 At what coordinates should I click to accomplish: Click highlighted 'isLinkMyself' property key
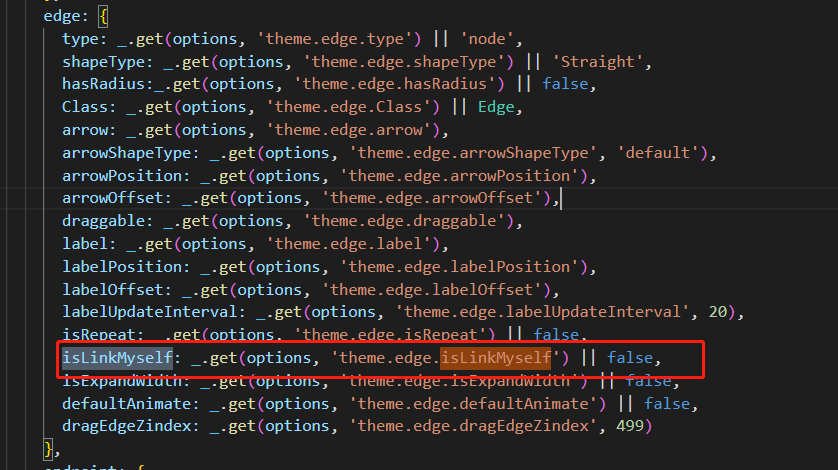tap(117, 358)
